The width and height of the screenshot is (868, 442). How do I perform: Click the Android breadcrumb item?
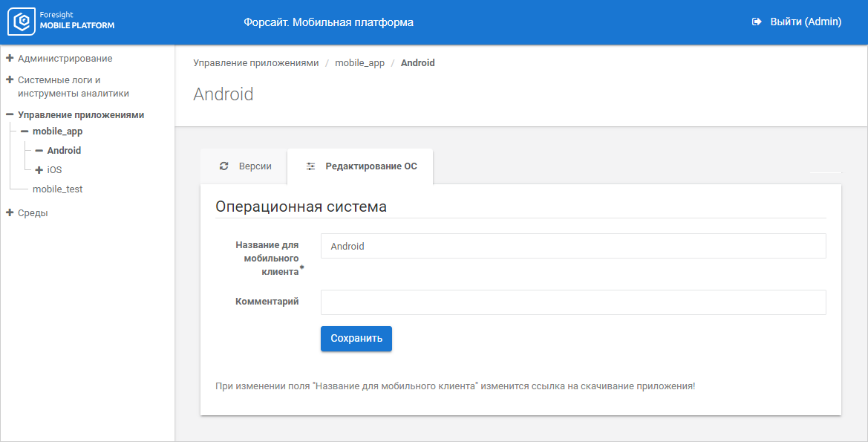[417, 62]
